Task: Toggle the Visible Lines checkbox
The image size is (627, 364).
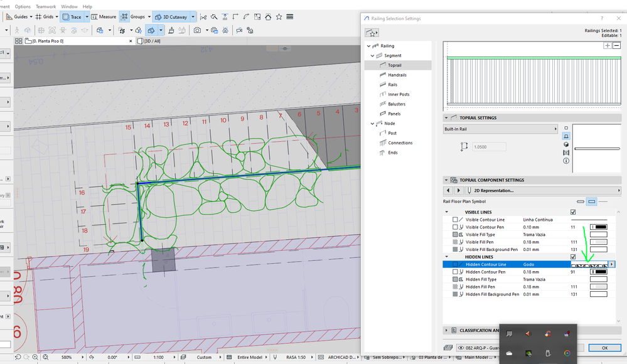Action: point(572,212)
